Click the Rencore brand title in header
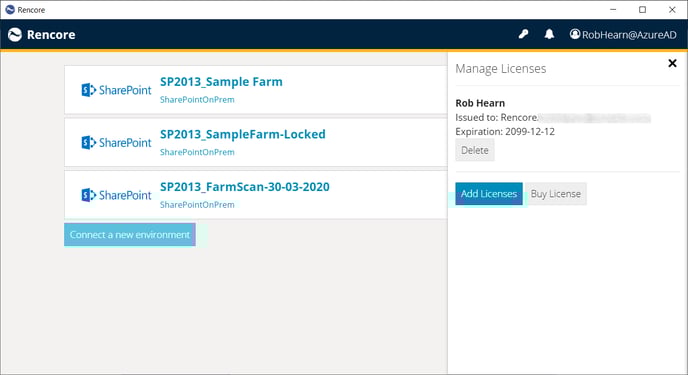The width and height of the screenshot is (688, 375). click(51, 35)
